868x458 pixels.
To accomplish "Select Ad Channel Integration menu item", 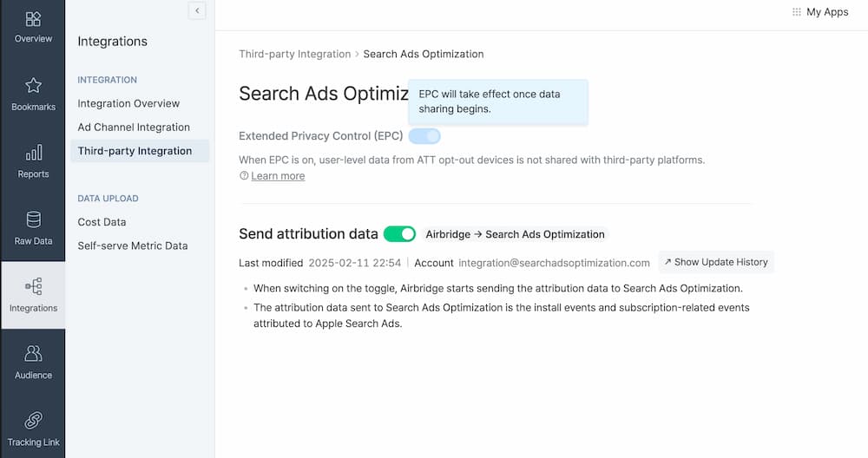I will pos(134,127).
